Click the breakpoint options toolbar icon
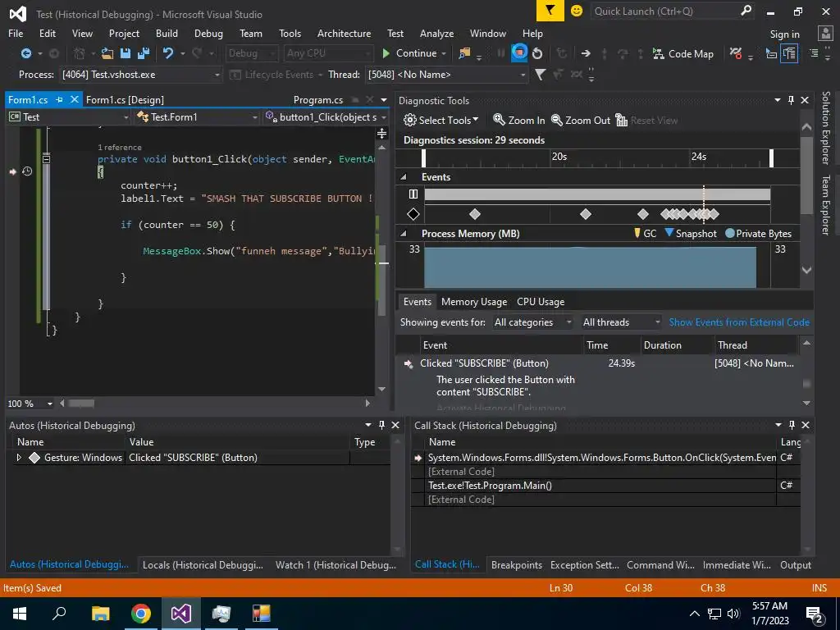This screenshot has height=630, width=840. click(x=736, y=53)
